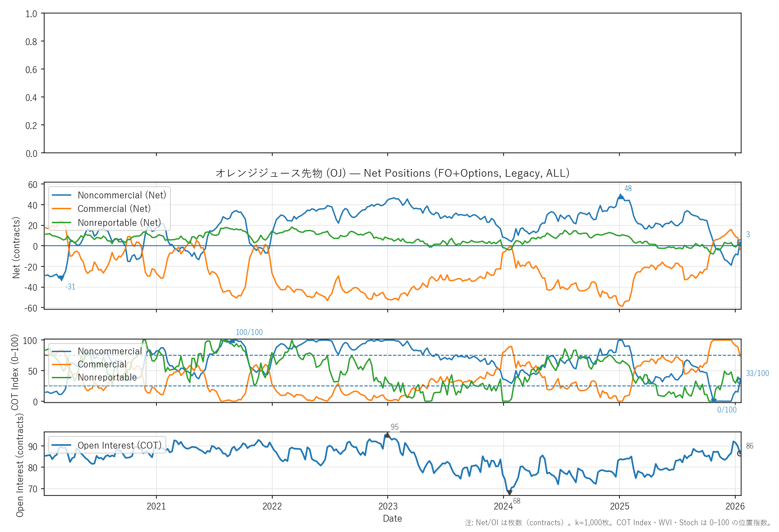
Task: Click the latest value label 86
Action: (x=749, y=446)
